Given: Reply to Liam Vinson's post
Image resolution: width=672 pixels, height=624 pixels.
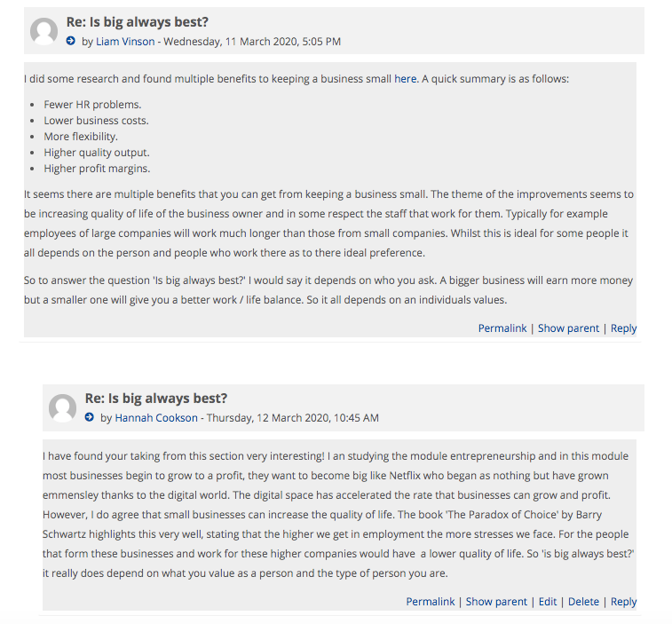Looking at the screenshot, I should click(x=623, y=328).
